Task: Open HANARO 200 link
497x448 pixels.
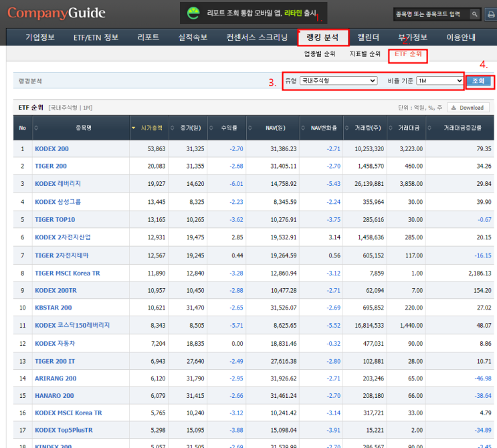Action: click(x=54, y=396)
